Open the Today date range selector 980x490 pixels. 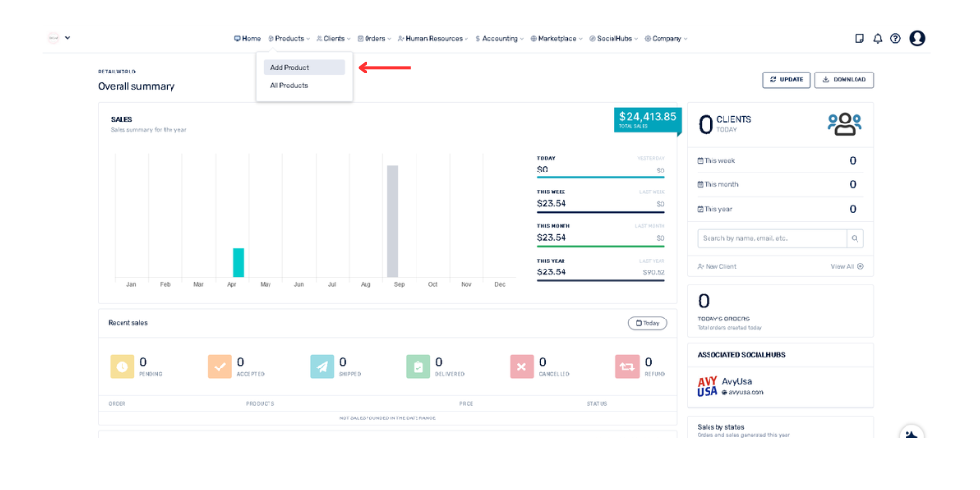click(x=647, y=323)
